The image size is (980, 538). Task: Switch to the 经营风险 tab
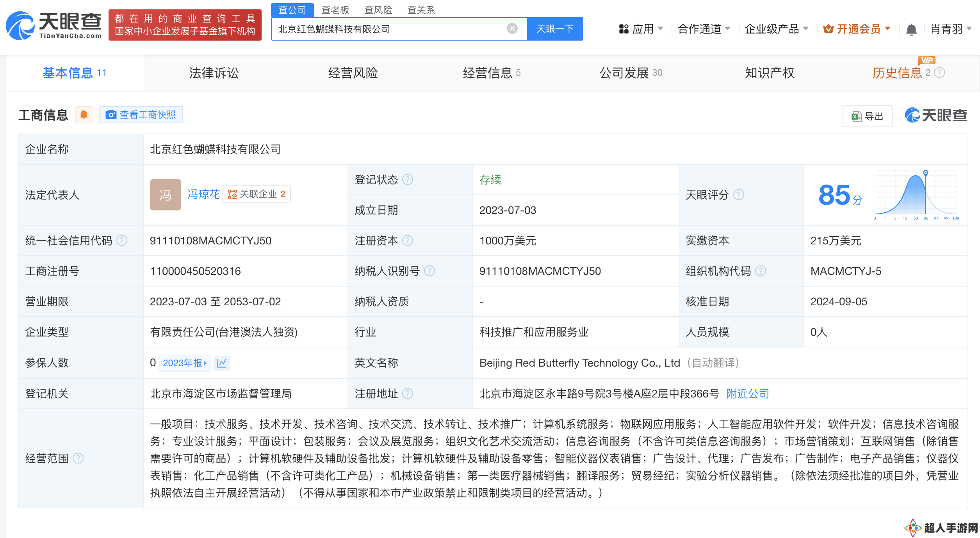coord(353,73)
